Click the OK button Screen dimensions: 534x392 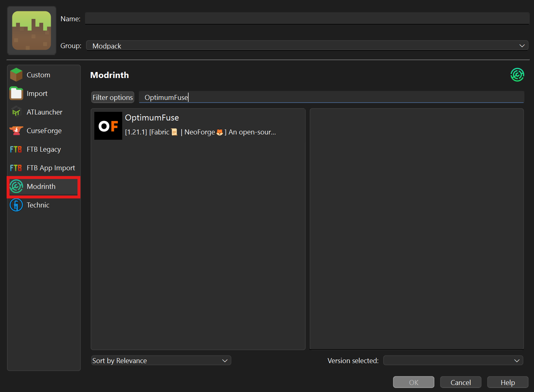(x=413, y=382)
